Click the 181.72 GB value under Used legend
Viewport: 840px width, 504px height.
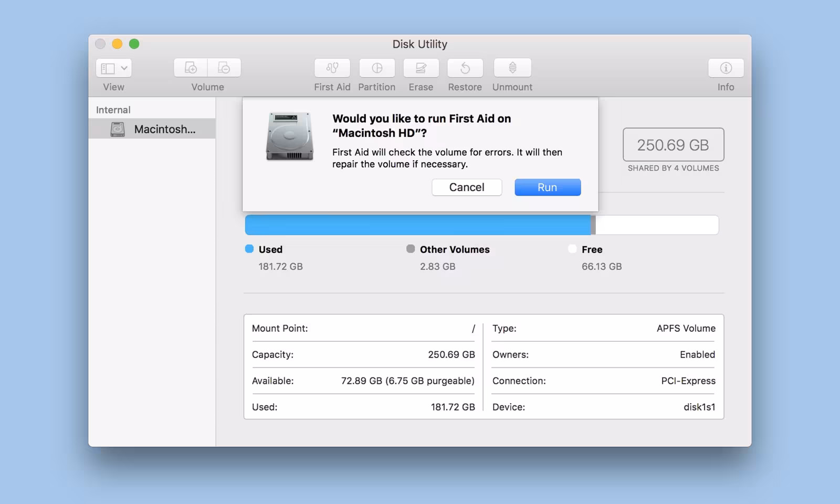click(x=280, y=267)
